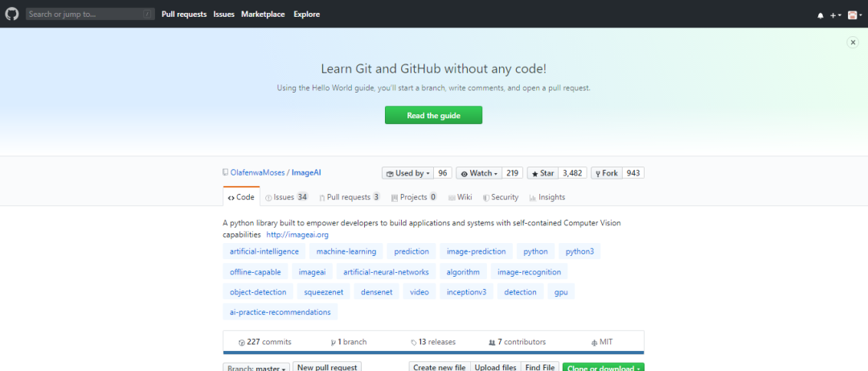The height and width of the screenshot is (371, 868).
Task: Open the image-recognition topic tag
Action: (x=529, y=272)
